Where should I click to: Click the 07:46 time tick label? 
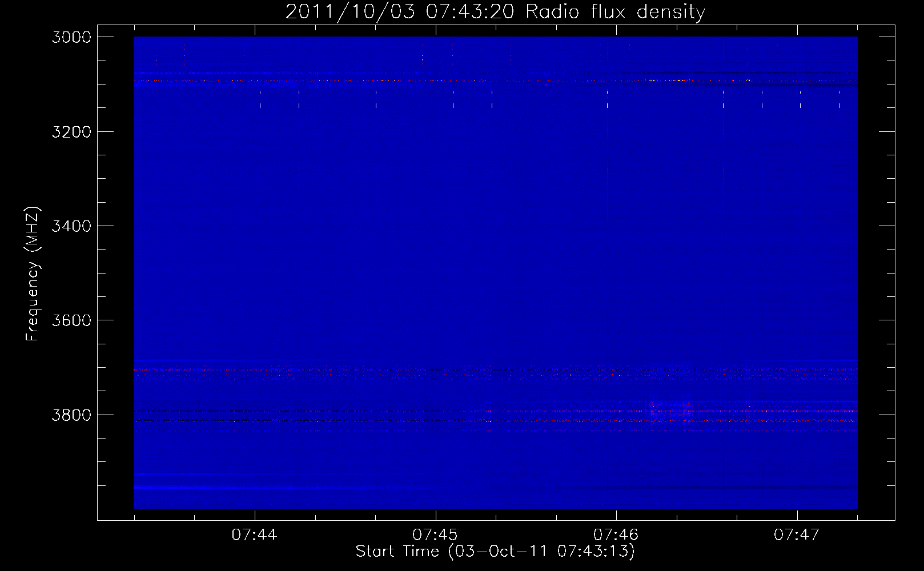tap(616, 534)
